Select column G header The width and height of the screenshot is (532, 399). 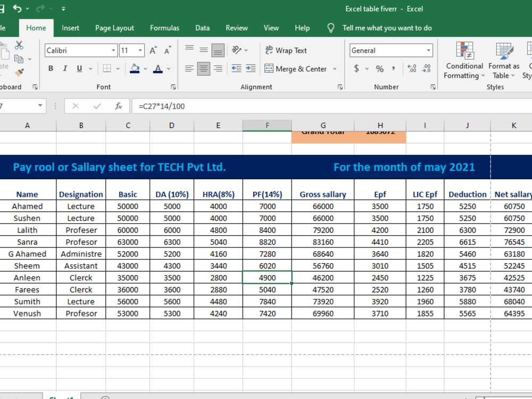(323, 125)
